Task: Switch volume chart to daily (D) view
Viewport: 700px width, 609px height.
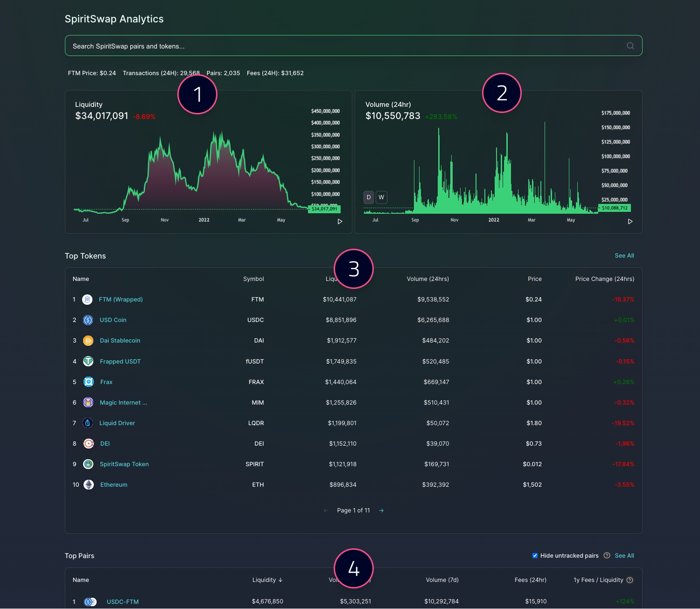Action: click(369, 197)
